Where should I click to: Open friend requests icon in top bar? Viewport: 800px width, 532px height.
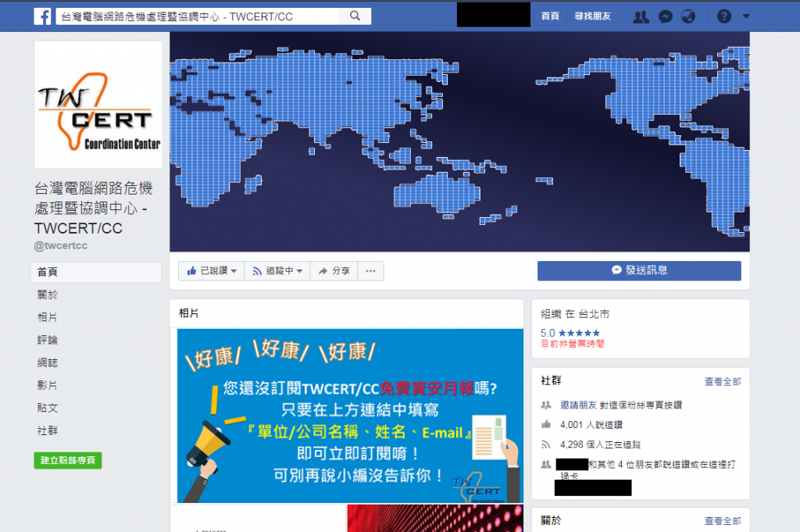[641, 17]
